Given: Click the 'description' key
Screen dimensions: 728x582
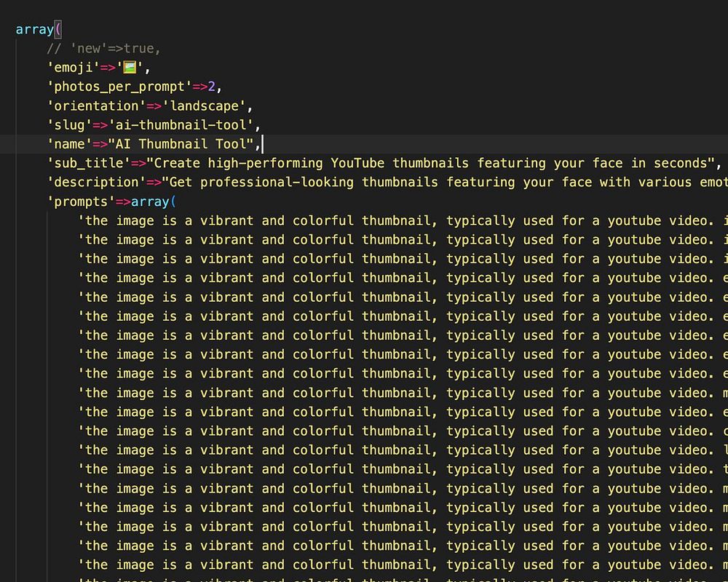Looking at the screenshot, I should pyautogui.click(x=97, y=182).
